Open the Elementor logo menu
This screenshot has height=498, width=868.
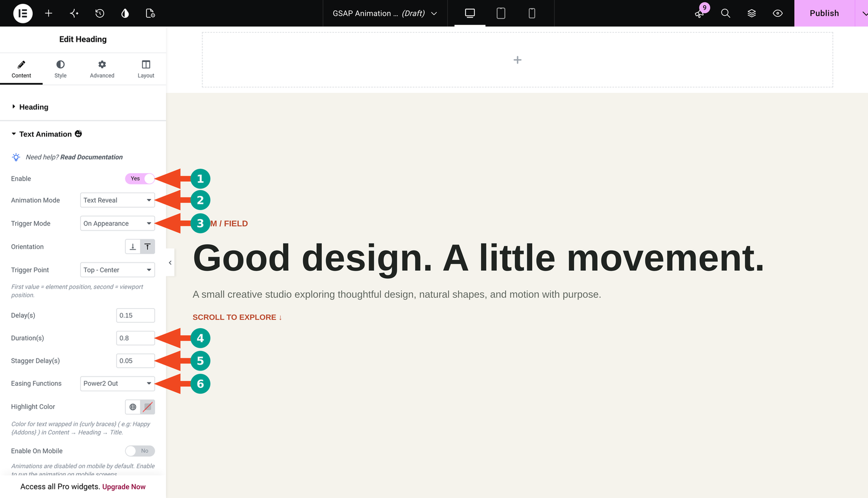point(23,13)
